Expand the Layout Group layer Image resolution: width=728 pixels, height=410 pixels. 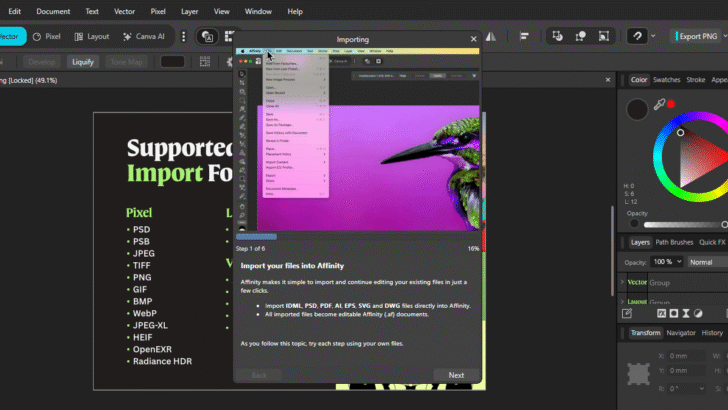tap(623, 302)
